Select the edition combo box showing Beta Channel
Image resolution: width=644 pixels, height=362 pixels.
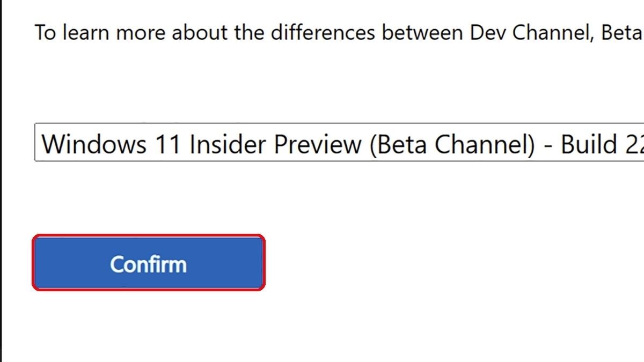(339, 143)
